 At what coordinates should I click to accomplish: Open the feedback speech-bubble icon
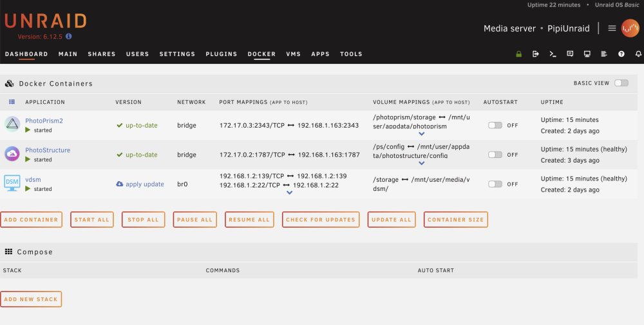point(570,54)
